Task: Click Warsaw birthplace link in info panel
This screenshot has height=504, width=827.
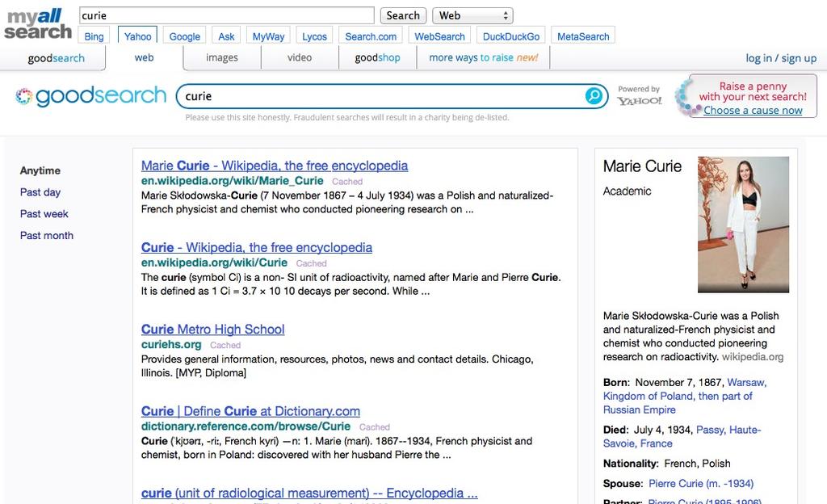Action: coord(685,396)
